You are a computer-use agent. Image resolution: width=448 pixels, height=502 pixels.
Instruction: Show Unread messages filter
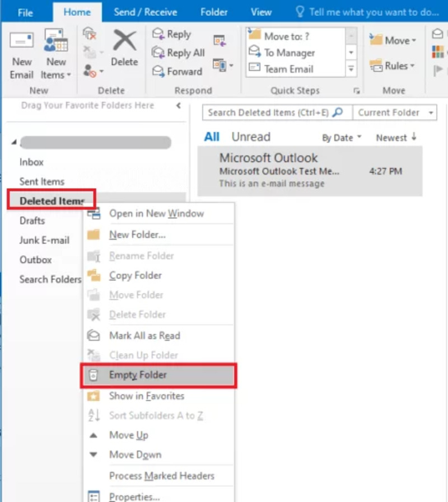click(251, 137)
